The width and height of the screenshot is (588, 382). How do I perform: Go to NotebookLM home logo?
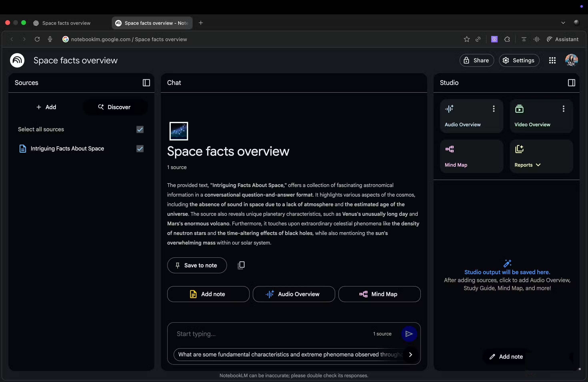tap(17, 61)
